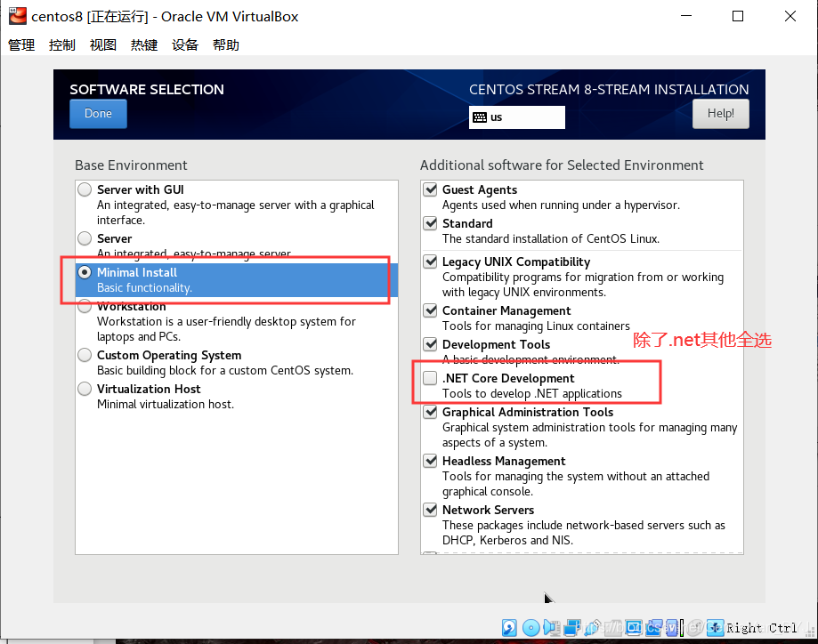The height and width of the screenshot is (644, 818).
Task: Uncheck the Guest Agents checkbox
Action: pyautogui.click(x=430, y=189)
